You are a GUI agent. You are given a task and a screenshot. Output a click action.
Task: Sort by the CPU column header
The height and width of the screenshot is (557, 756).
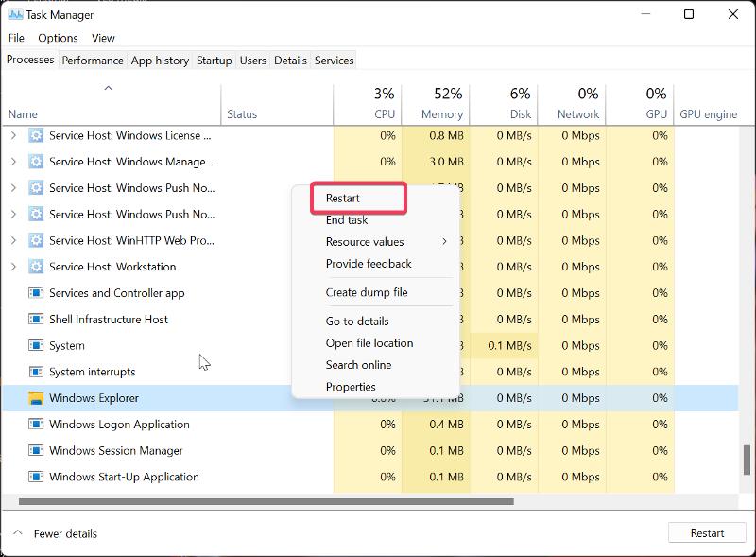368,104
